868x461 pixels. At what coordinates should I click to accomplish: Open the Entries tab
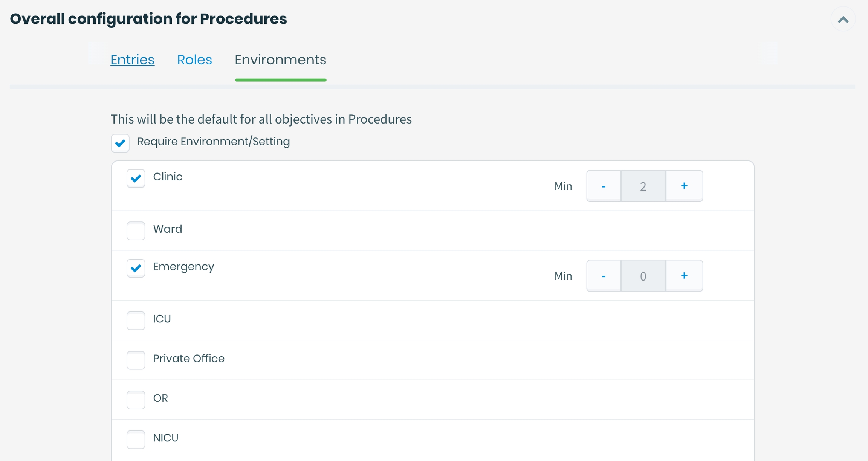(132, 60)
